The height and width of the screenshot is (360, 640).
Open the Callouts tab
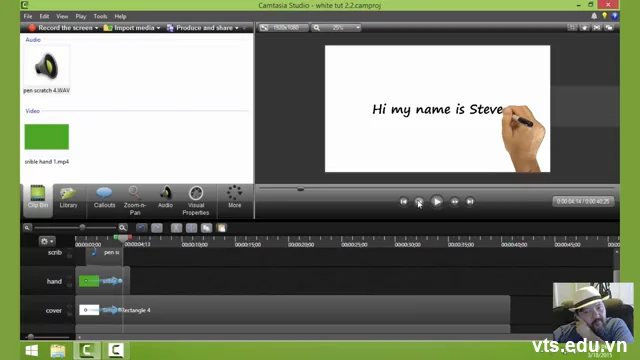coord(104,198)
